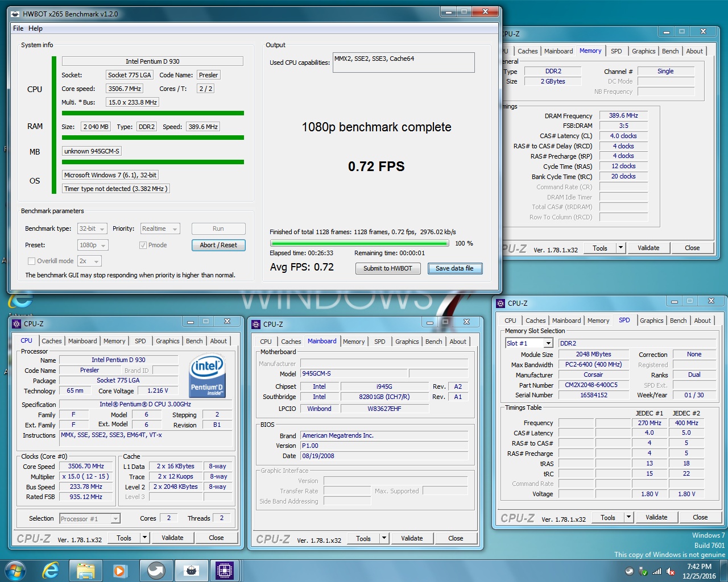This screenshot has height=582, width=728.
Task: Switch to Memory tab in CPU-Z CPU window
Action: click(x=114, y=341)
